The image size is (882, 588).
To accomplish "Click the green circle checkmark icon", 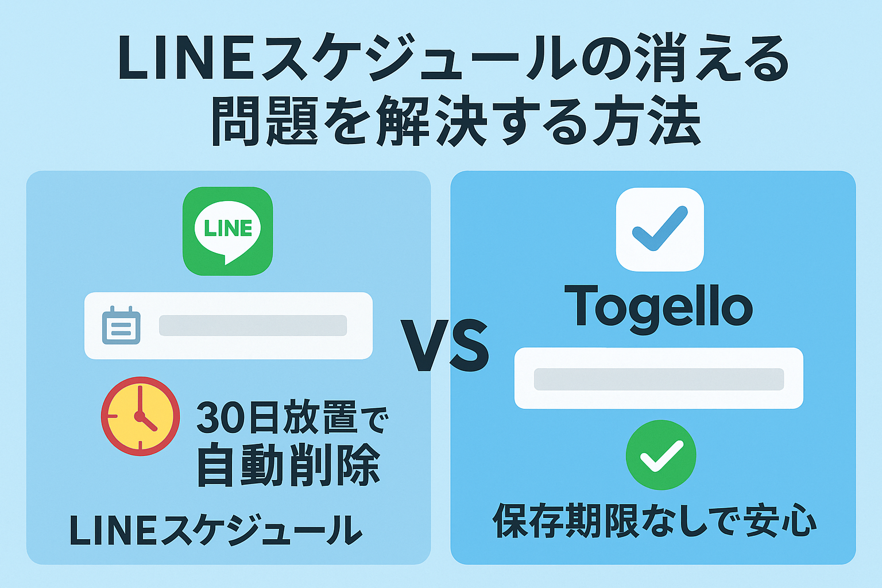I will pyautogui.click(x=661, y=455).
